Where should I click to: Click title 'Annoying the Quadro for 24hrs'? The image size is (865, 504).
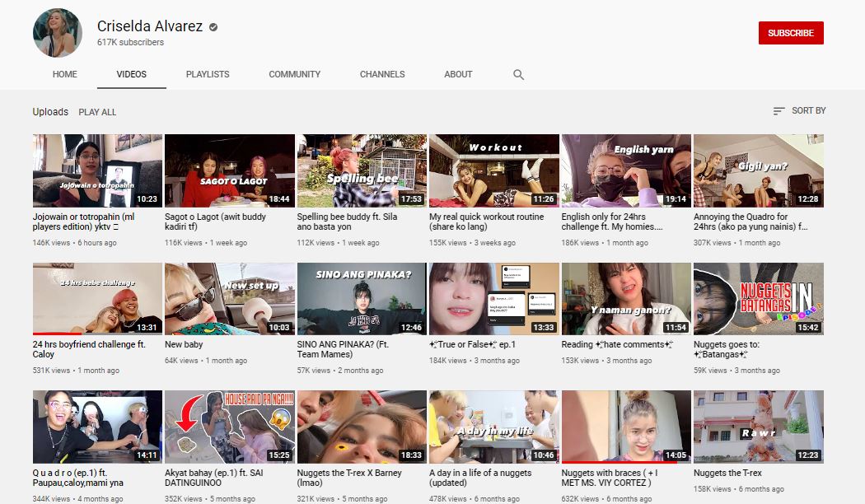[x=750, y=222]
